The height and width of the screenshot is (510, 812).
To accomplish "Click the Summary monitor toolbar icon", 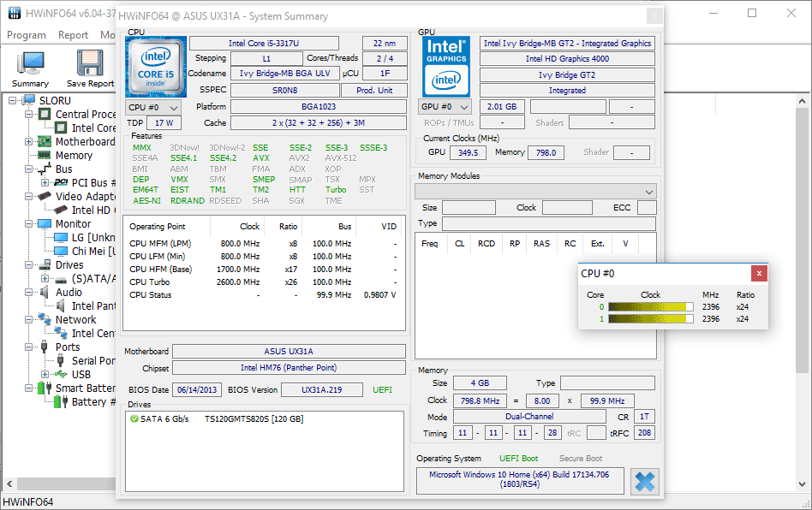I will pos(31,63).
